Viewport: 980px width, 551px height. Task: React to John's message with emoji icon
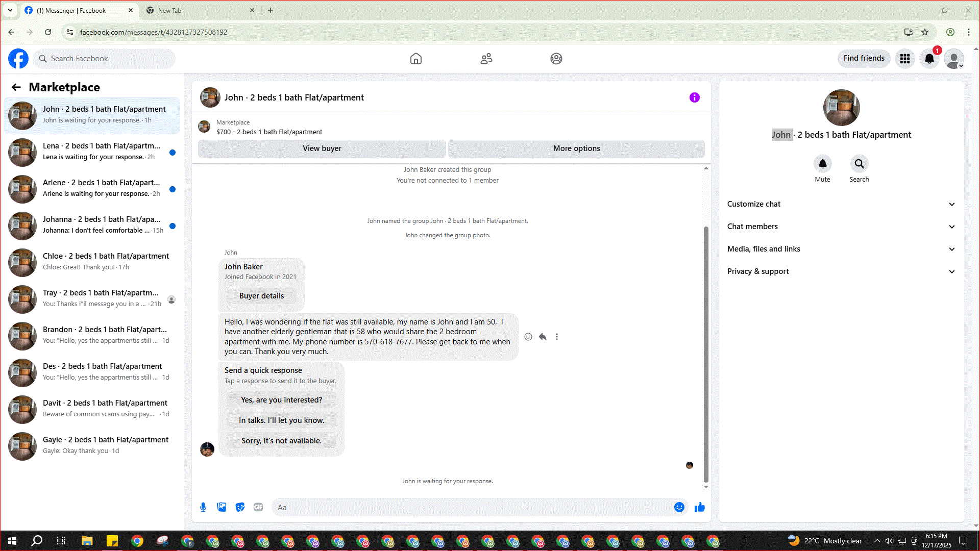pyautogui.click(x=528, y=337)
